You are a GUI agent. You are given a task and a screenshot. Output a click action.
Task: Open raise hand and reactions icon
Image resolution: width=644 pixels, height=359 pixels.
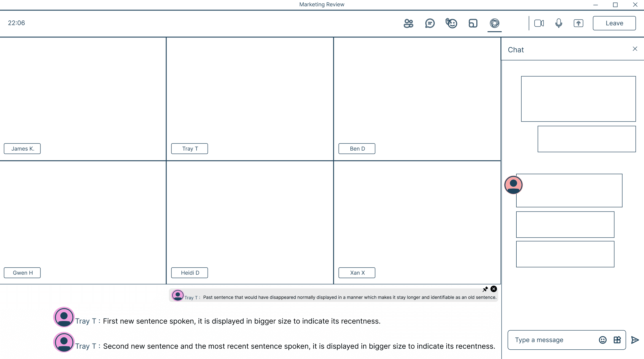point(451,23)
